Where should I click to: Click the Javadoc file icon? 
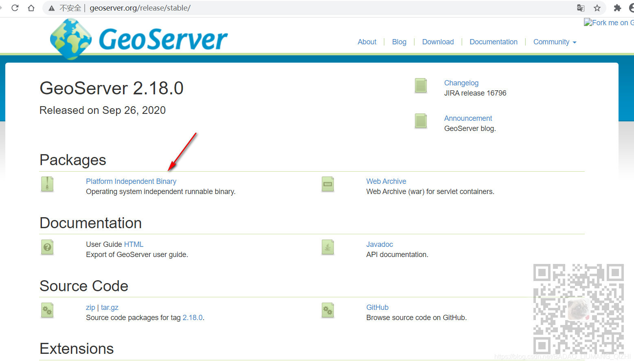click(328, 247)
